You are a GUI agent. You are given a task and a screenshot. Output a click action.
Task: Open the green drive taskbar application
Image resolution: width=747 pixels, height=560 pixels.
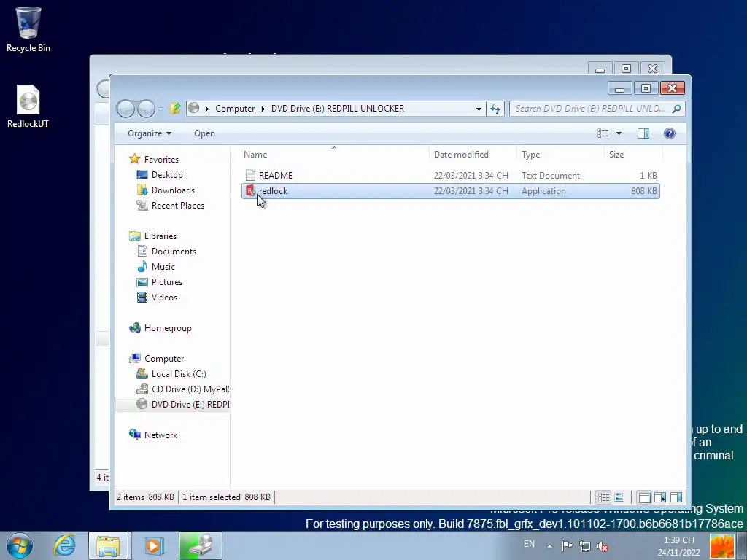(x=200, y=545)
